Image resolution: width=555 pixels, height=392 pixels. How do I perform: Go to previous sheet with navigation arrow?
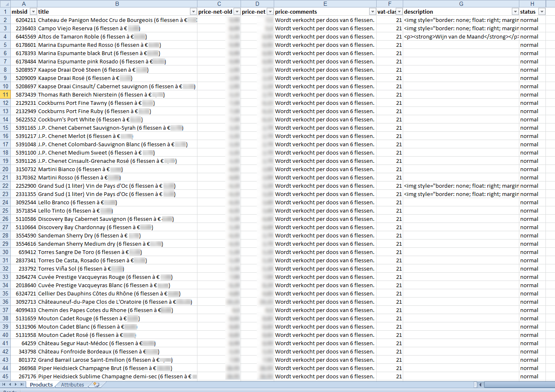coord(10,385)
